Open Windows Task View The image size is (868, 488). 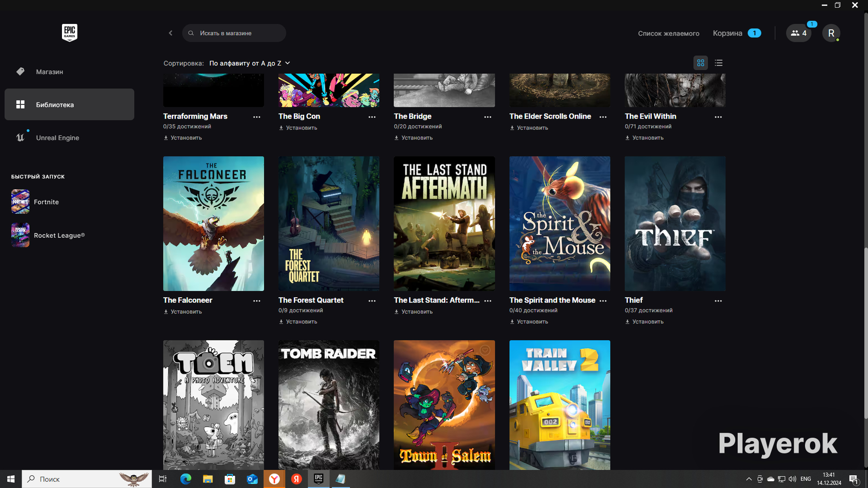point(163,479)
